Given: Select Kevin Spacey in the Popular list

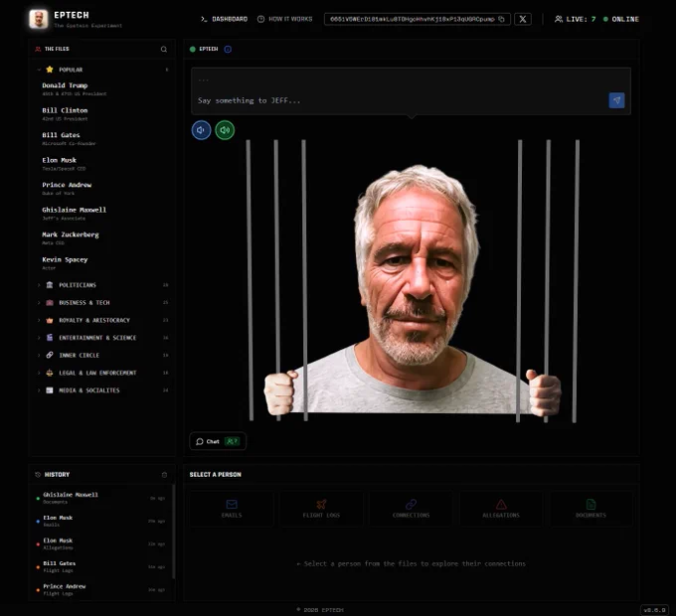Looking at the screenshot, I should click(x=102, y=263).
